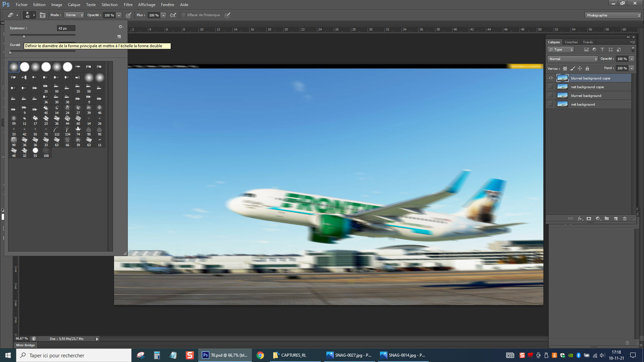Create new preset from this brush
The image size is (644, 362).
point(119,37)
